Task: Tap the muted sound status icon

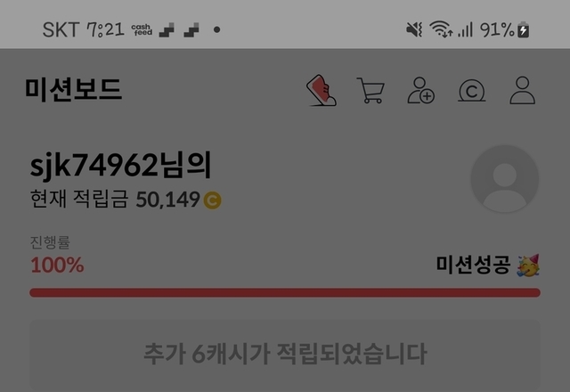Action: point(414,29)
